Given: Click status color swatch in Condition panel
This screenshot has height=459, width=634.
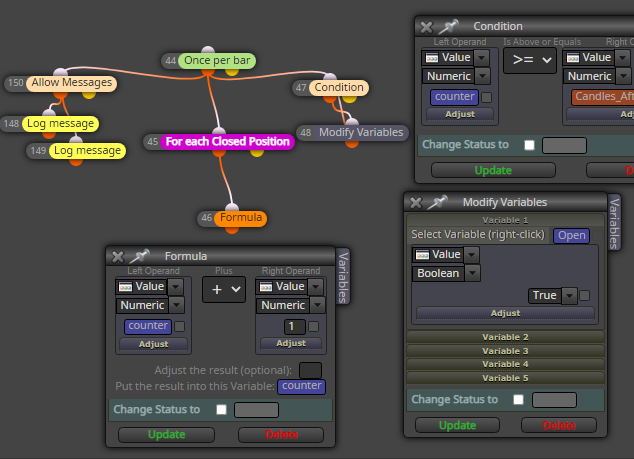Looking at the screenshot, I should pyautogui.click(x=564, y=146).
